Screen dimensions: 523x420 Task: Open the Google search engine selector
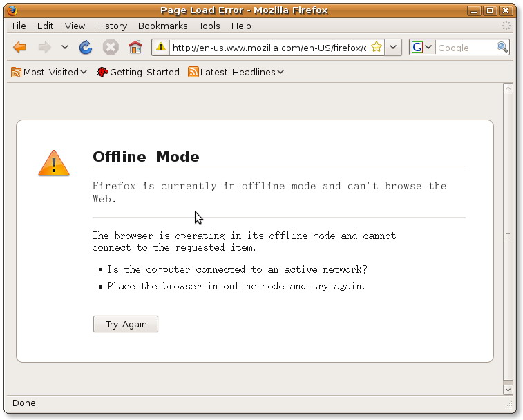click(422, 48)
